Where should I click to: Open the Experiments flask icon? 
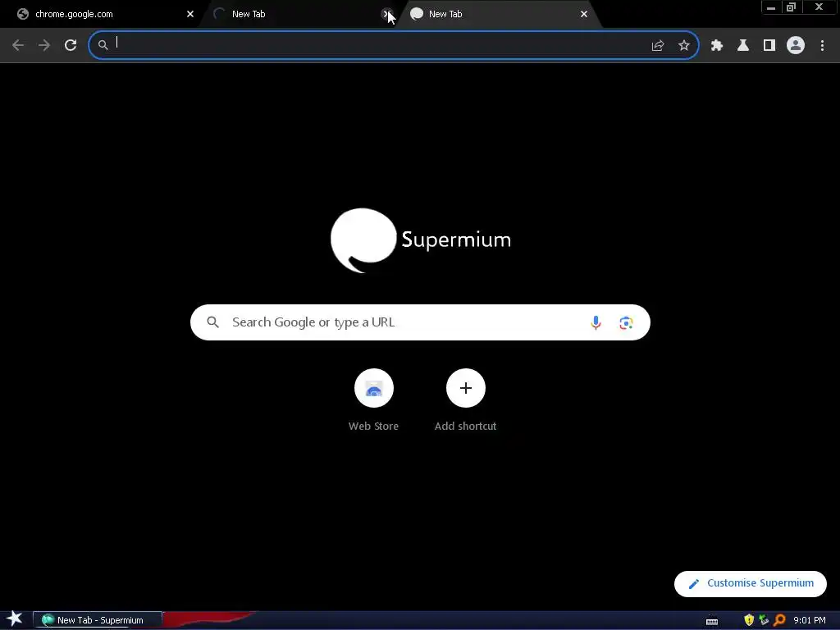click(x=743, y=46)
